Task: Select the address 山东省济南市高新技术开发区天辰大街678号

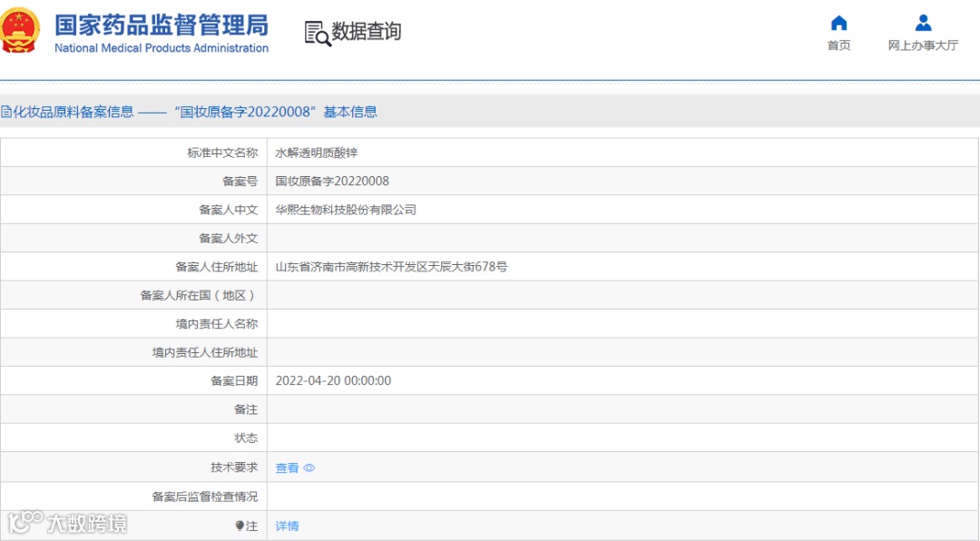Action: 391,267
